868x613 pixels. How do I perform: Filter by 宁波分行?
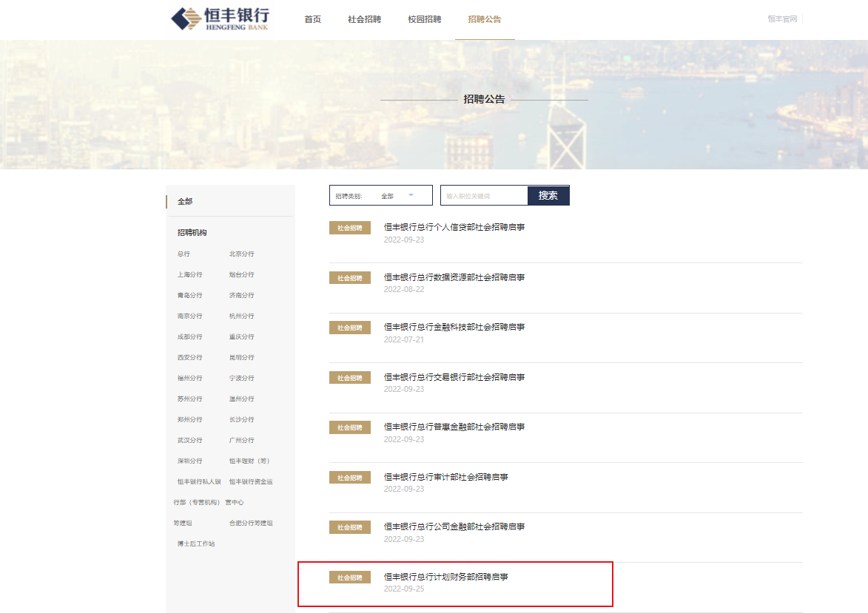[241, 378]
